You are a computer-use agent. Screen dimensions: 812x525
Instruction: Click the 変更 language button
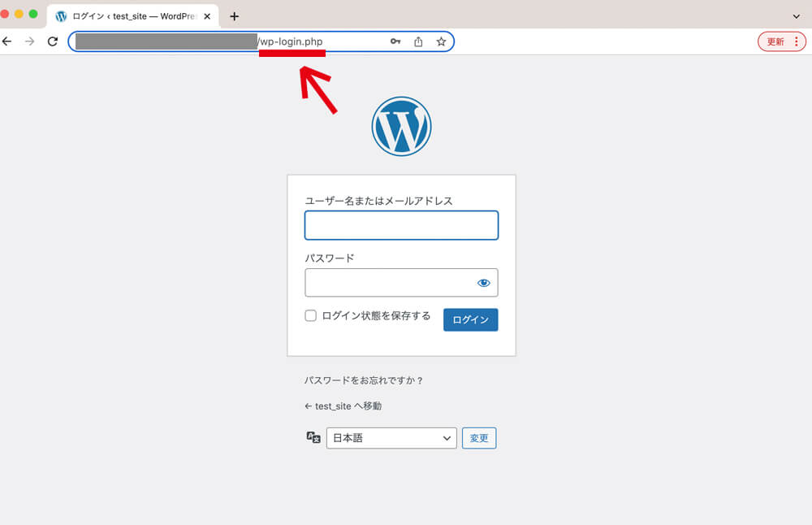pyautogui.click(x=479, y=438)
